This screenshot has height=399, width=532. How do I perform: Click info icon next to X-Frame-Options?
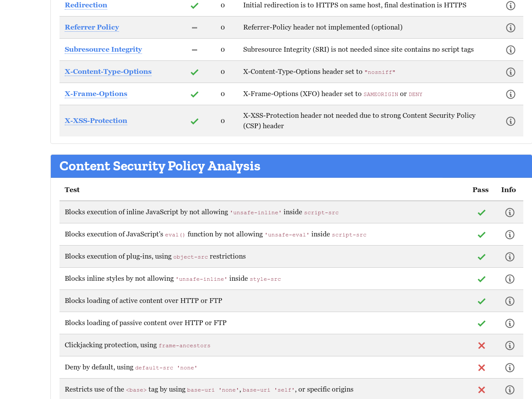click(x=510, y=94)
